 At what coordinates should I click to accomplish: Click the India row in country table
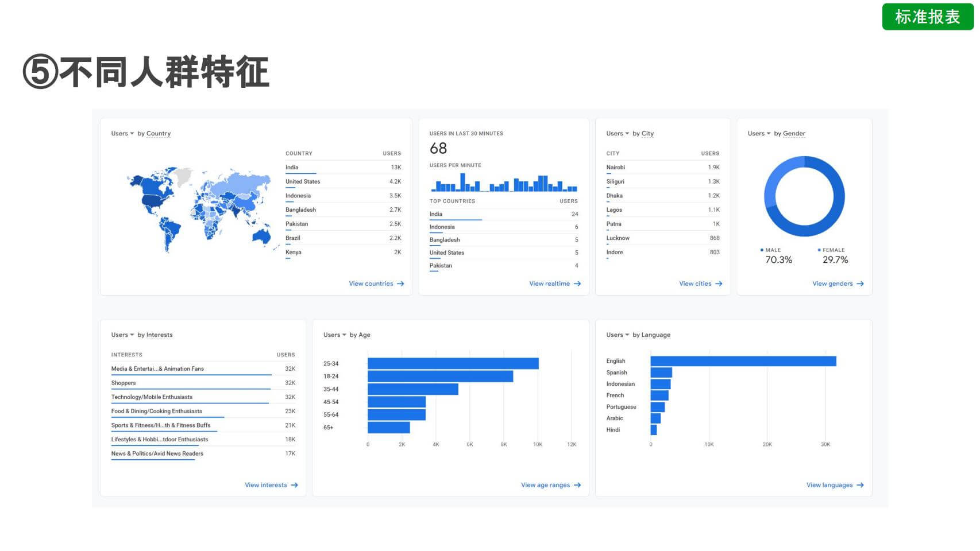pyautogui.click(x=343, y=168)
